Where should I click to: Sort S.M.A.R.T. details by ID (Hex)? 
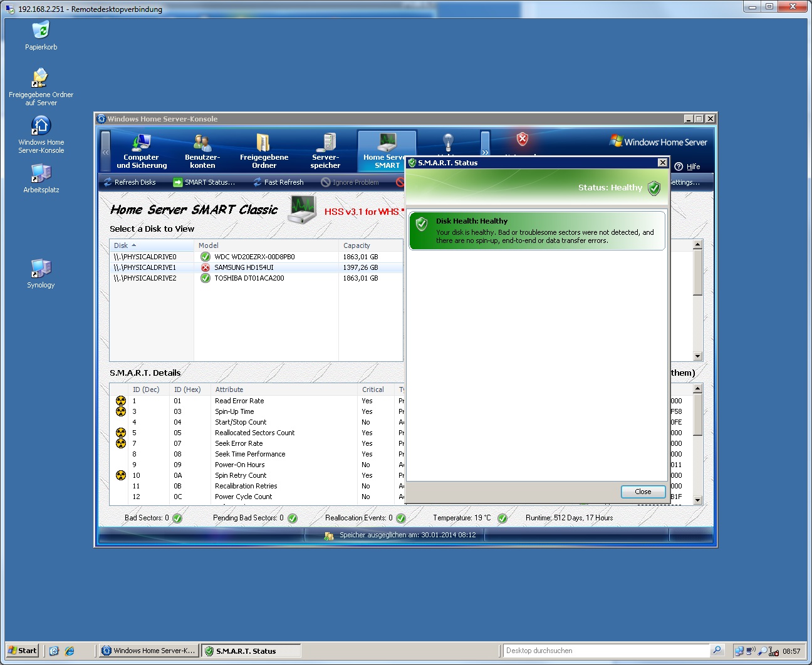click(190, 389)
